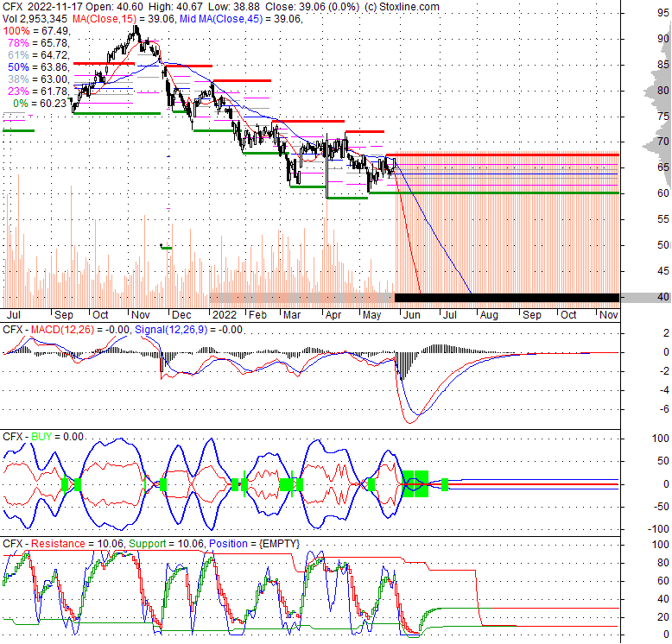Screen dimensions: 672x644
Task: Click the red 'Resistance = 10.06' label
Action: (x=77, y=544)
